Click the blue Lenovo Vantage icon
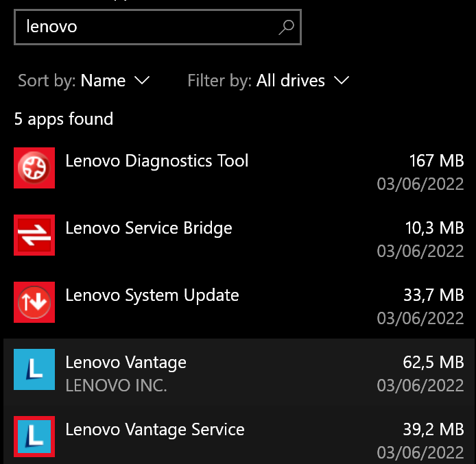Screen dimensions: 476x464 tap(34, 369)
